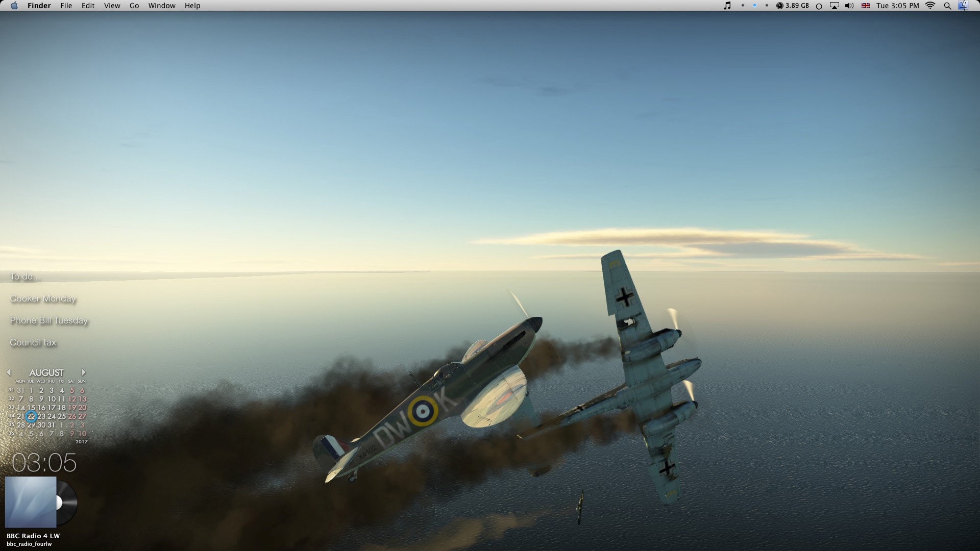The image size is (980, 551).
Task: Click the music note menu bar icon
Action: click(727, 6)
